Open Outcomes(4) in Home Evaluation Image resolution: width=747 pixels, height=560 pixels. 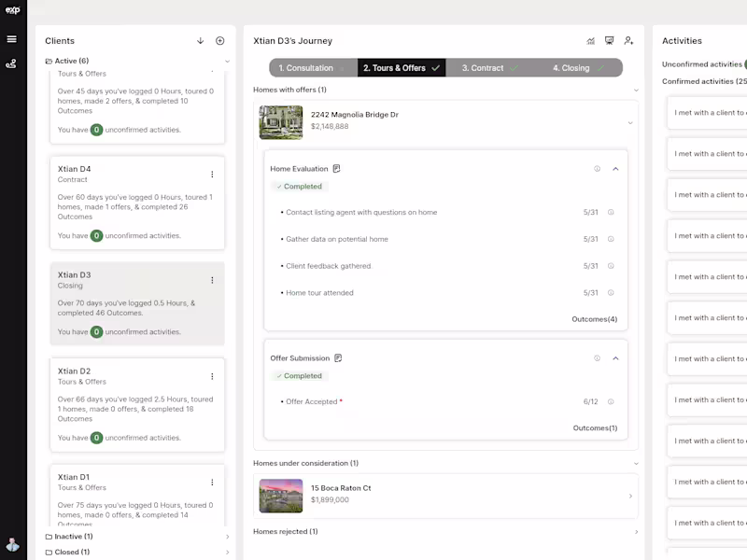(x=594, y=319)
